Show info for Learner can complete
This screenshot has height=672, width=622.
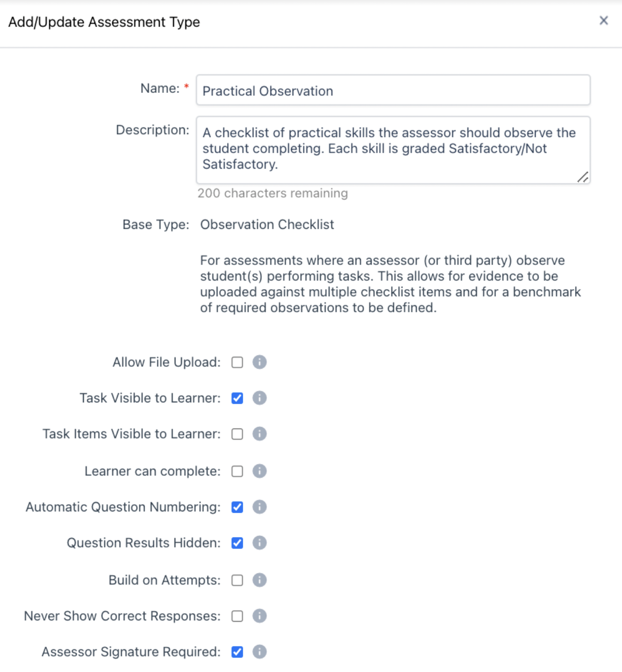tap(259, 471)
